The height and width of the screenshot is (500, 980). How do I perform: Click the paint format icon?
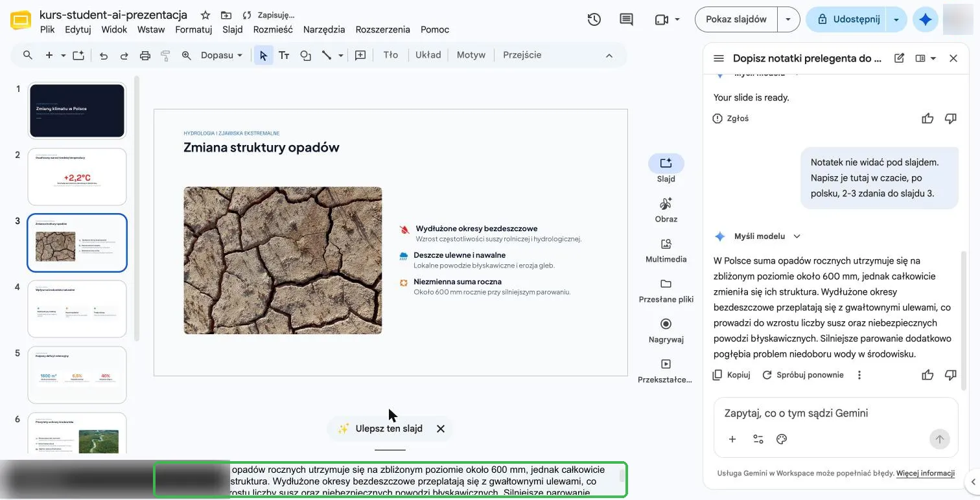coord(165,55)
